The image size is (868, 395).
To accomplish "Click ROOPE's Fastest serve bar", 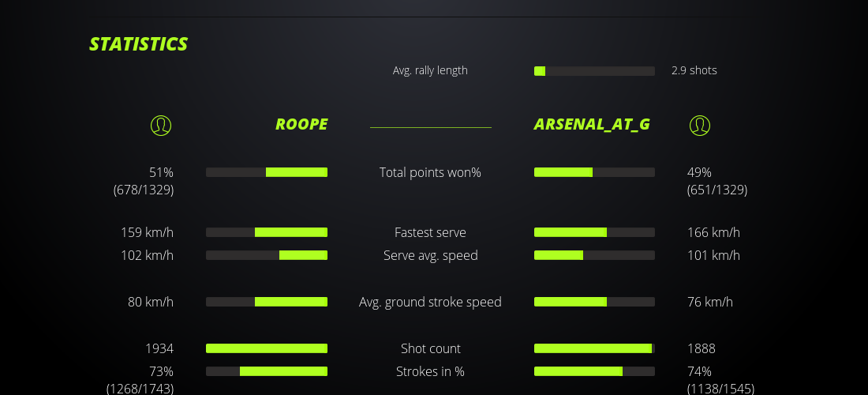I will click(267, 232).
